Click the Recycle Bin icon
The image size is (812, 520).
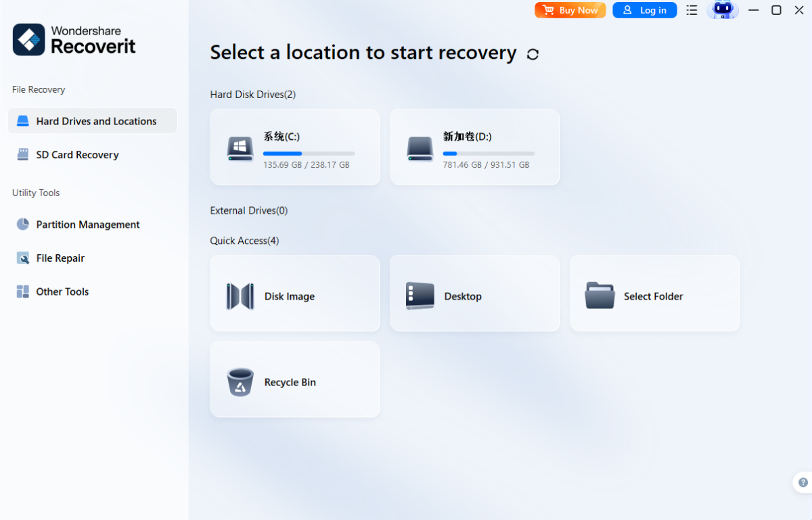(240, 382)
